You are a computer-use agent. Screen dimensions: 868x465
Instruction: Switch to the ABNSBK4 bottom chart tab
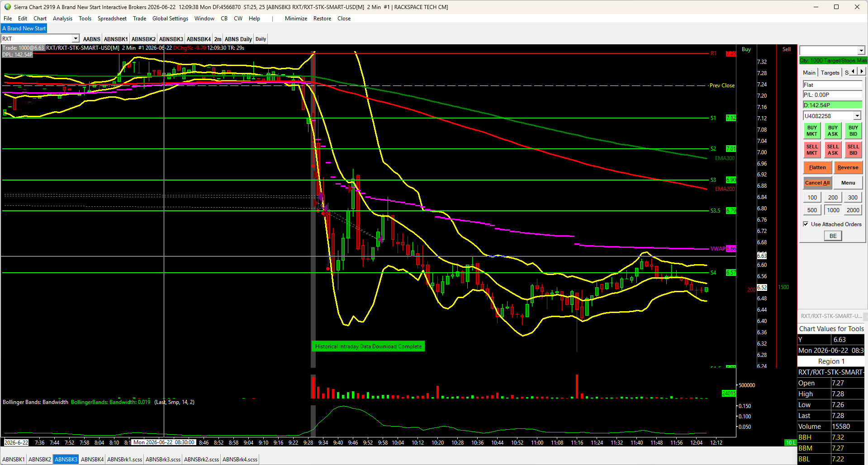pyautogui.click(x=92, y=460)
